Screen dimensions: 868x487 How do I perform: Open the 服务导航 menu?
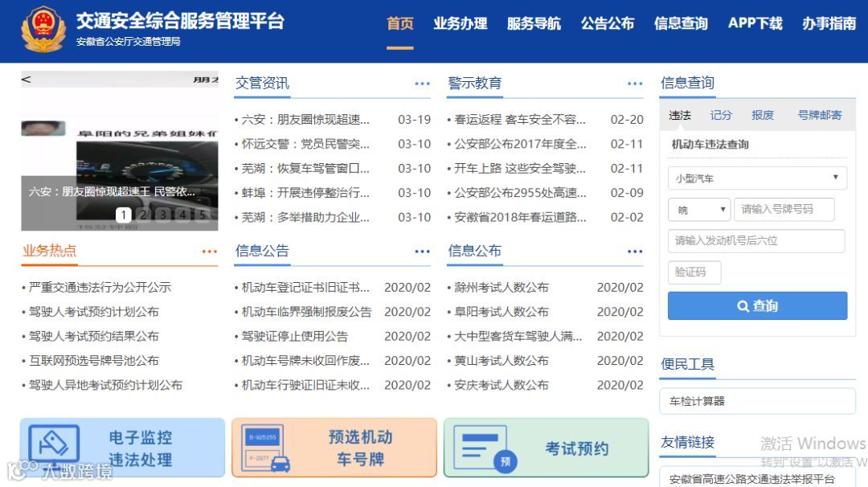tap(534, 23)
